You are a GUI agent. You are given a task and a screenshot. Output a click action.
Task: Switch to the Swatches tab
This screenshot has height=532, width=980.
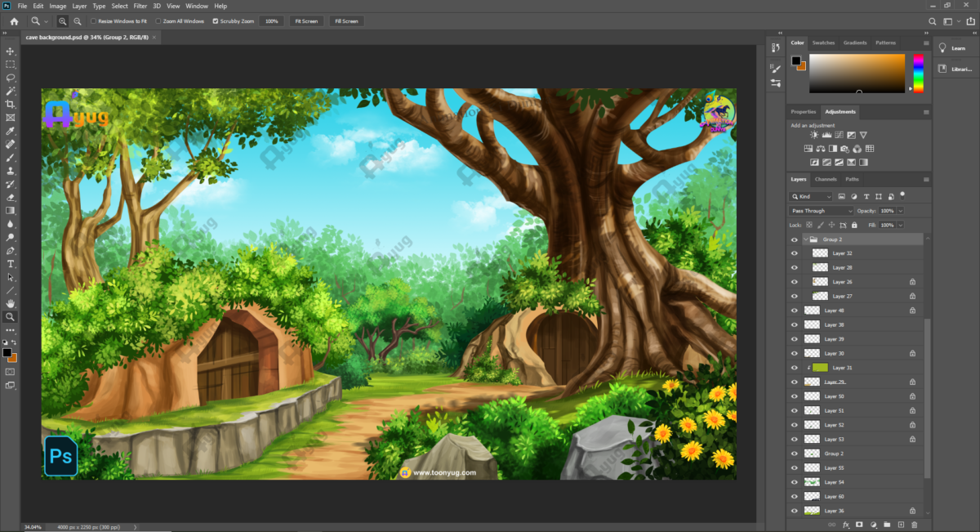[x=823, y=42]
